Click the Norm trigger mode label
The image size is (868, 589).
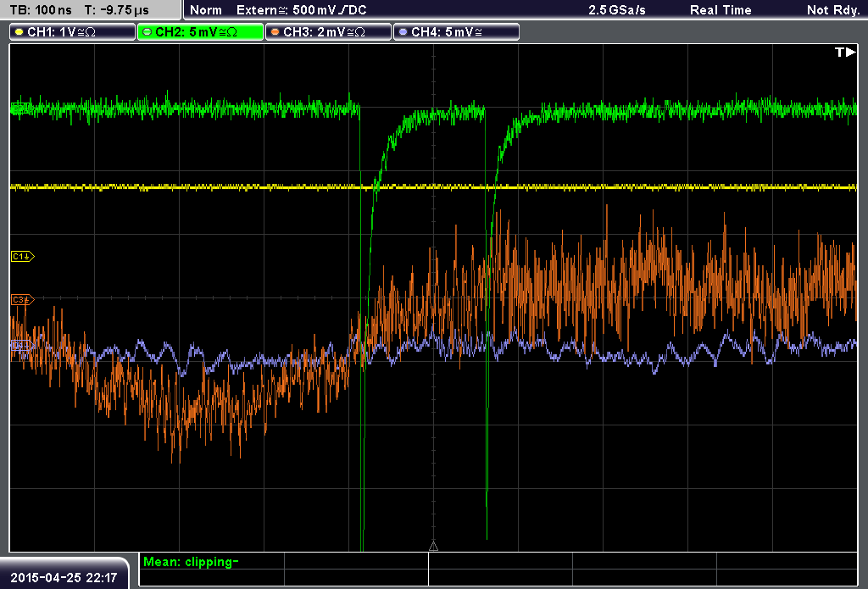click(206, 10)
